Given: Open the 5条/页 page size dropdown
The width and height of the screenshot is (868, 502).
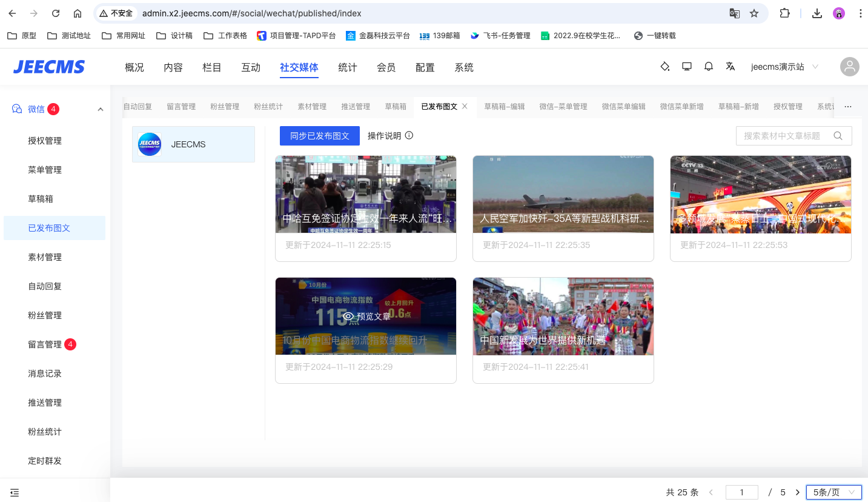Looking at the screenshot, I should click(x=833, y=492).
